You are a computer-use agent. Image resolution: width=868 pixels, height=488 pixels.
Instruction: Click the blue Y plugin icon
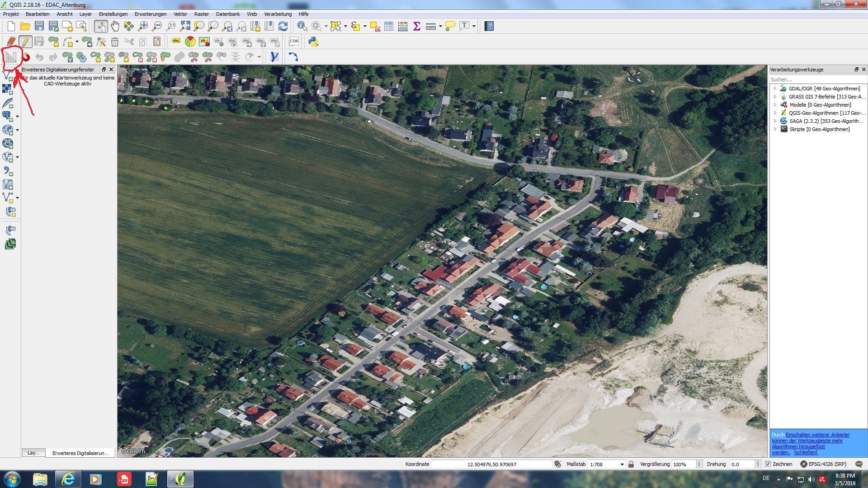click(274, 57)
